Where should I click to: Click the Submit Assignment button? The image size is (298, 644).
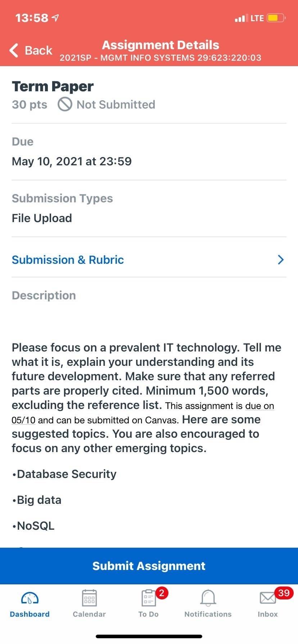[x=149, y=566]
